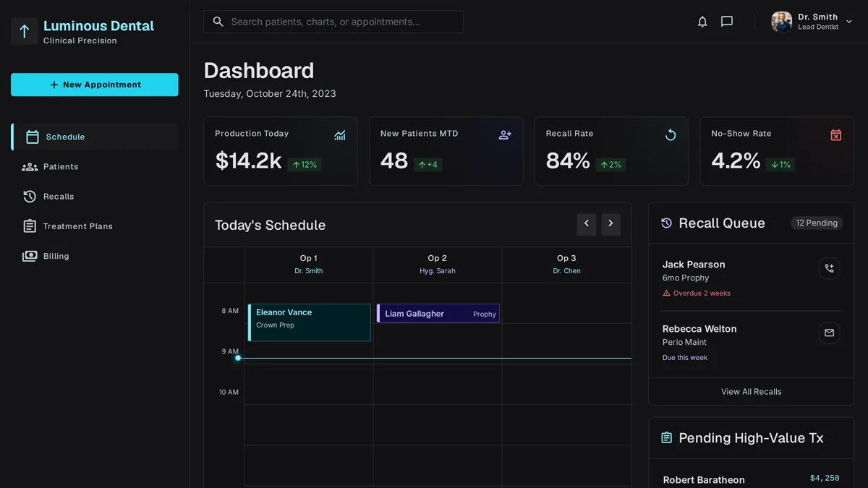
Task: Click the Recall Queue history icon
Action: pos(667,223)
